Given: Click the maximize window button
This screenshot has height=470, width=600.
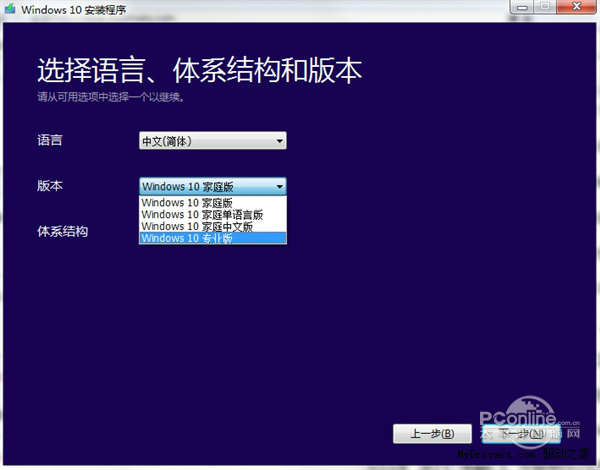Looking at the screenshot, I should 545,7.
